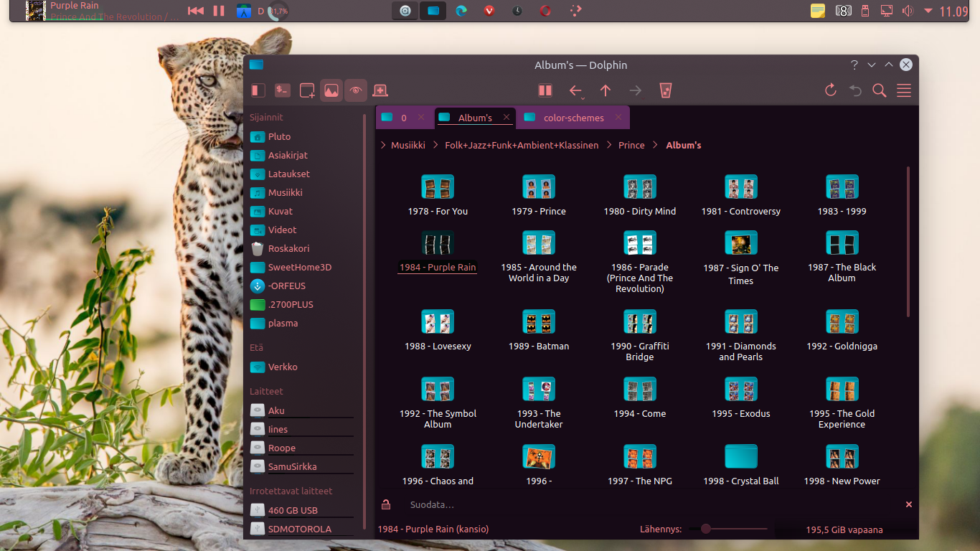This screenshot has width=980, height=551.
Task: Toggle image preview thumbnails
Action: point(331,90)
